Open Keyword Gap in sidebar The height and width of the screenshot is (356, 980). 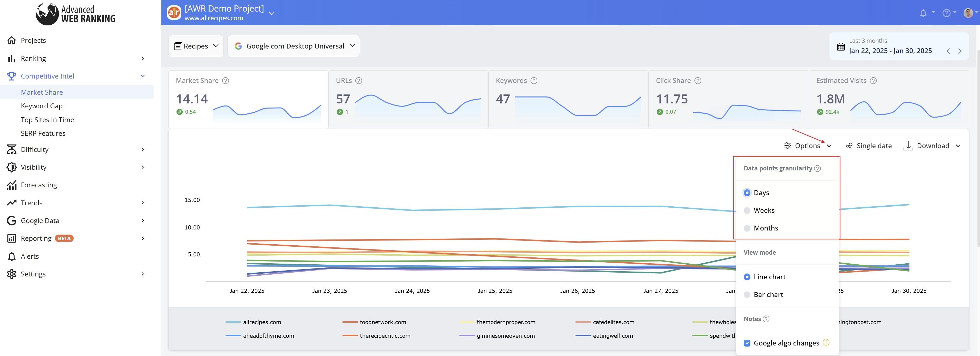point(42,106)
